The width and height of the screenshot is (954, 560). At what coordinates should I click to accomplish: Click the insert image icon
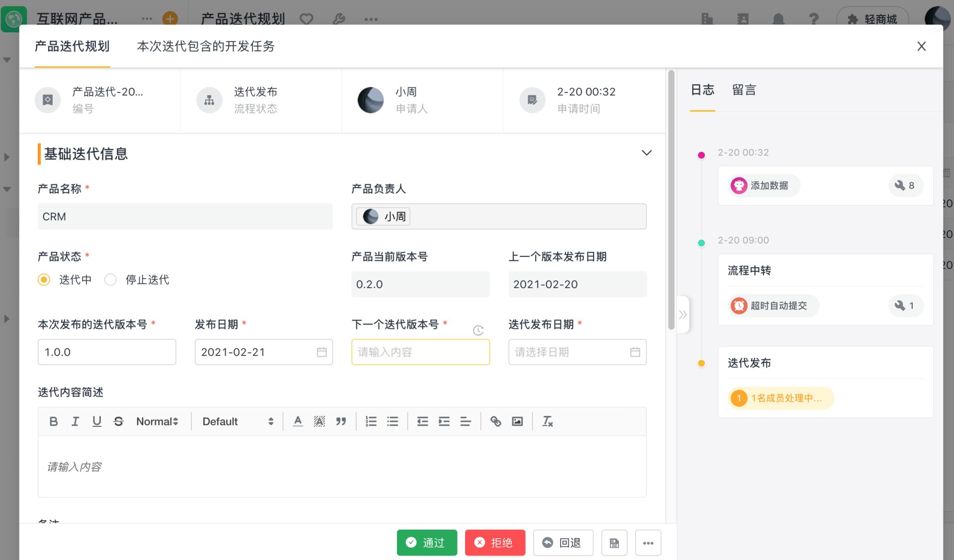coord(517,421)
